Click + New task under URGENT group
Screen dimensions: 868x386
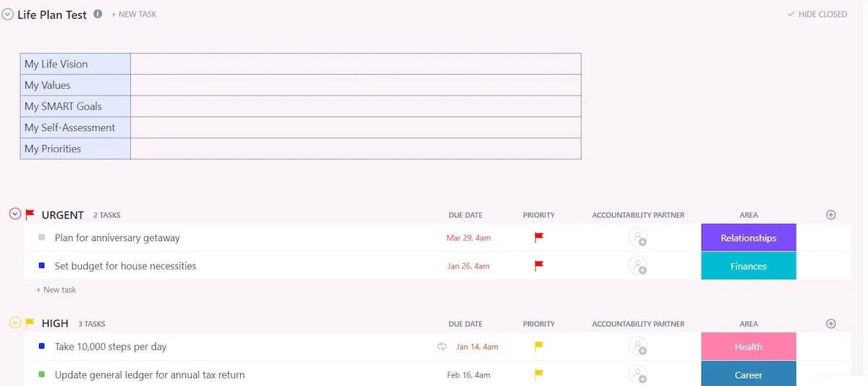(56, 290)
